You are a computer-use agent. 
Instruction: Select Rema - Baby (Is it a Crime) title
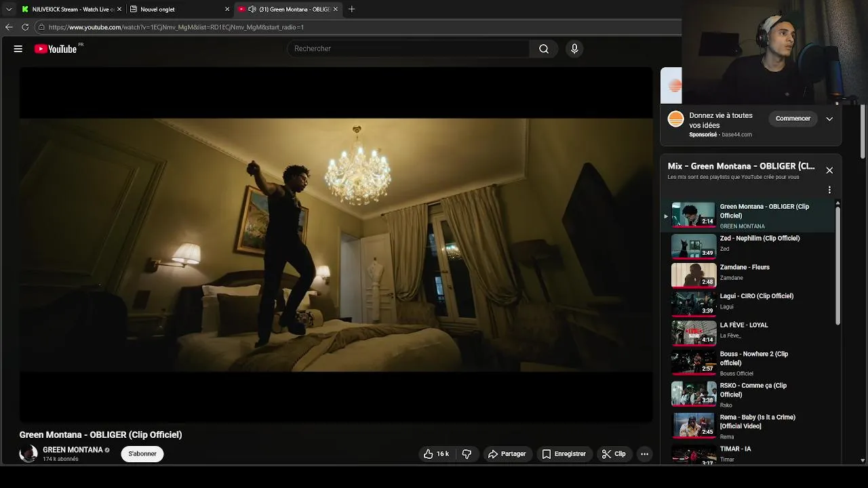click(x=757, y=422)
